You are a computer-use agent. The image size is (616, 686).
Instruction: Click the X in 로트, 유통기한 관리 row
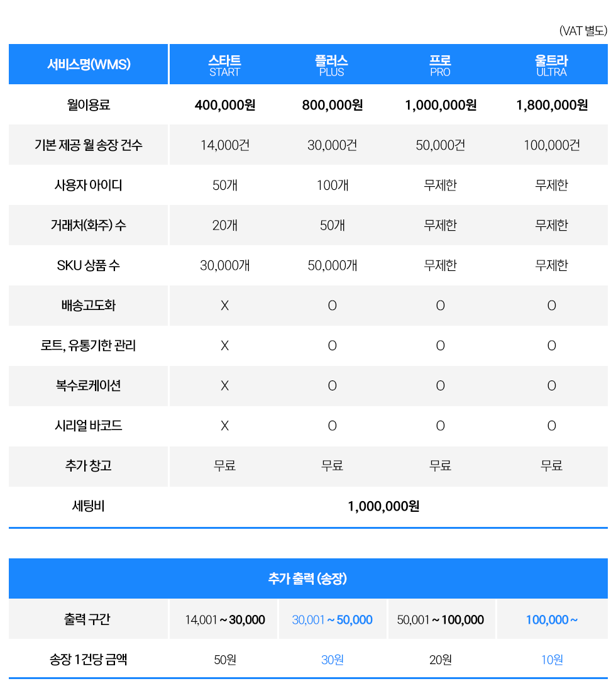coord(225,346)
